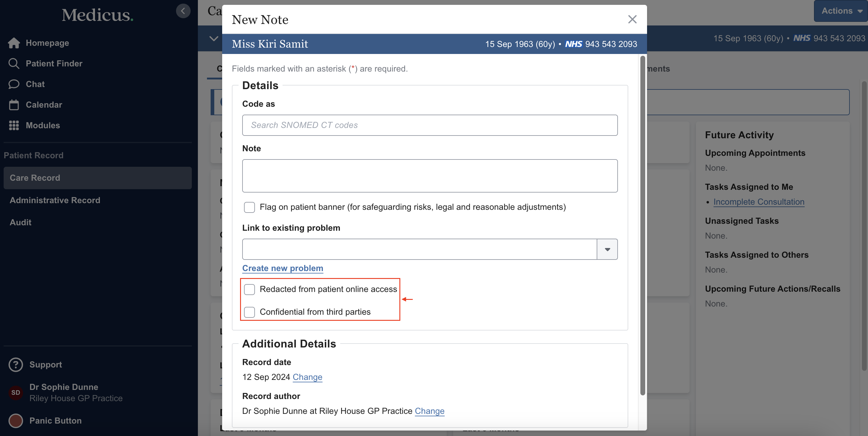Click the SD user avatar

(15, 393)
